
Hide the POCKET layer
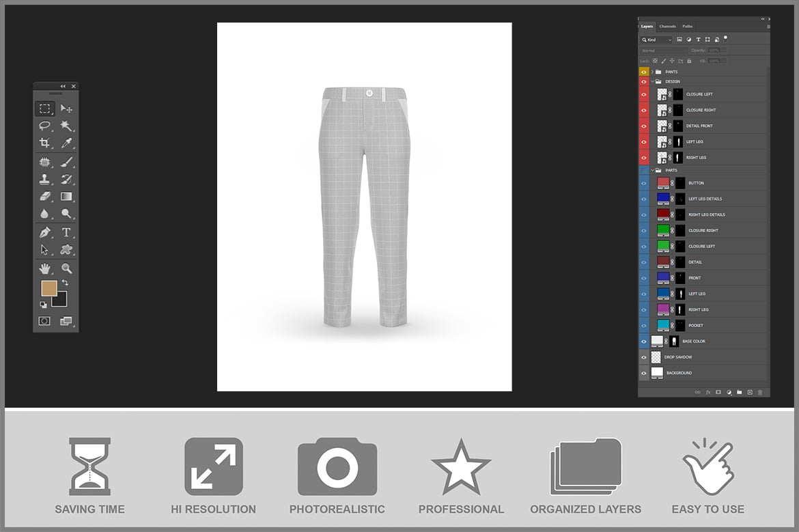(643, 325)
